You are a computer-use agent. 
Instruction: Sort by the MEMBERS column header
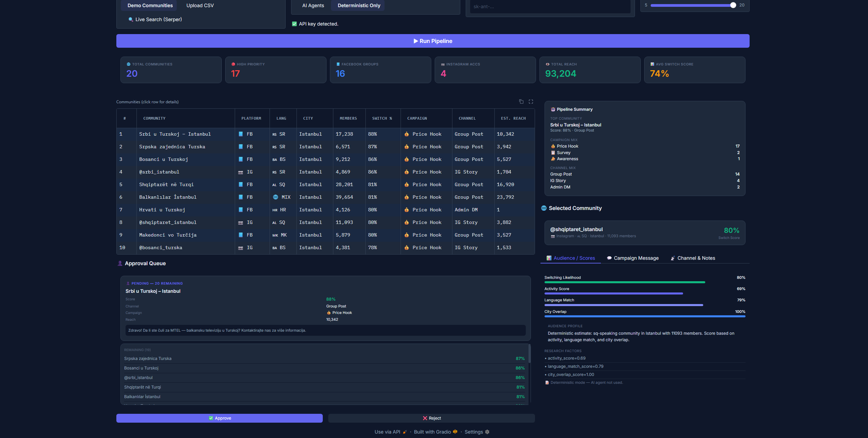pyautogui.click(x=349, y=118)
